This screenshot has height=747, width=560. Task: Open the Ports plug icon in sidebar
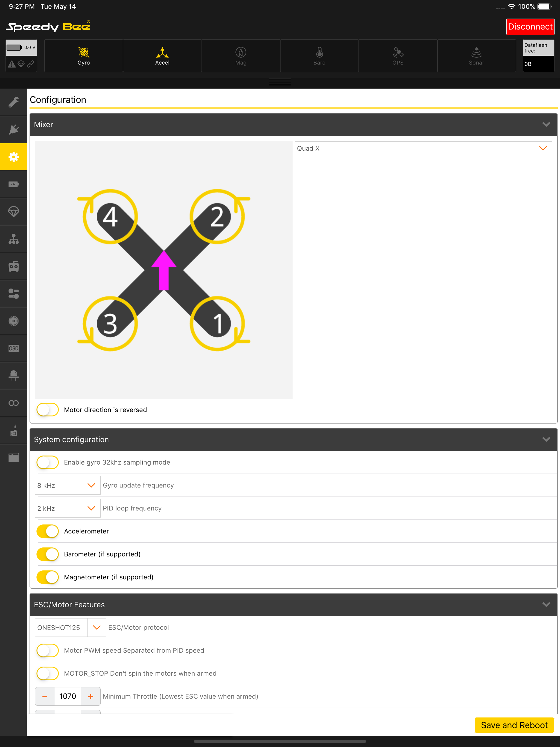(13, 129)
